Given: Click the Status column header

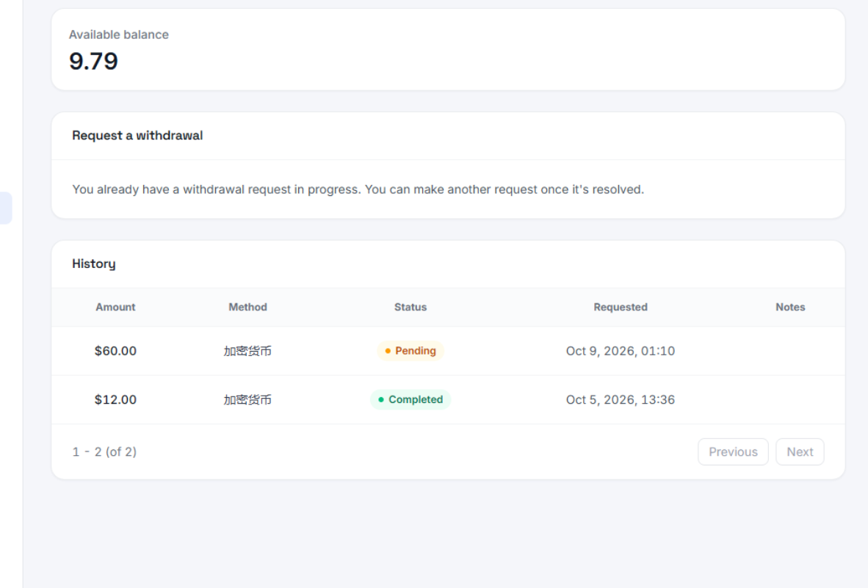Looking at the screenshot, I should tap(411, 307).
